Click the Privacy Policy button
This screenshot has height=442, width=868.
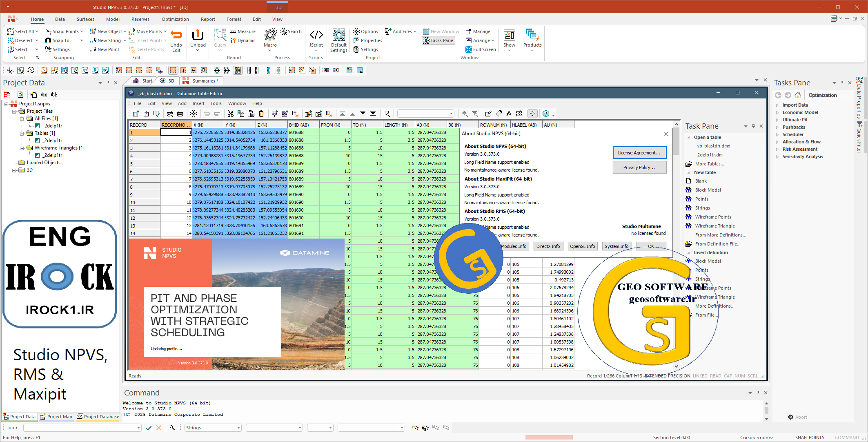(x=639, y=167)
